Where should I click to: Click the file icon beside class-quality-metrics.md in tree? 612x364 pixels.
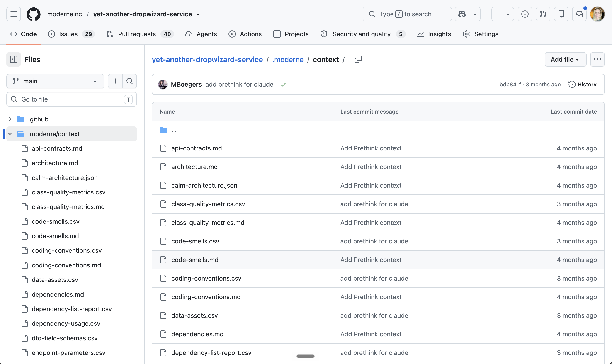24,207
